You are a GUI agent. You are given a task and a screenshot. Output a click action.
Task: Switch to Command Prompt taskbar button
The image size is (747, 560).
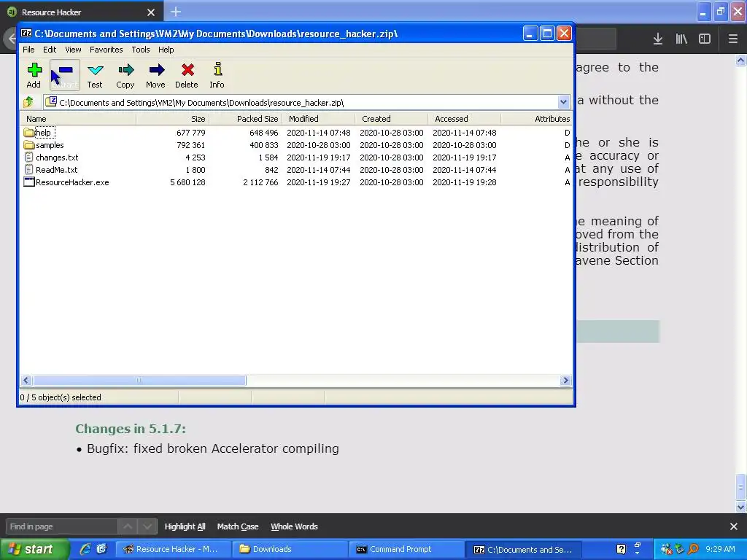[x=406, y=549]
